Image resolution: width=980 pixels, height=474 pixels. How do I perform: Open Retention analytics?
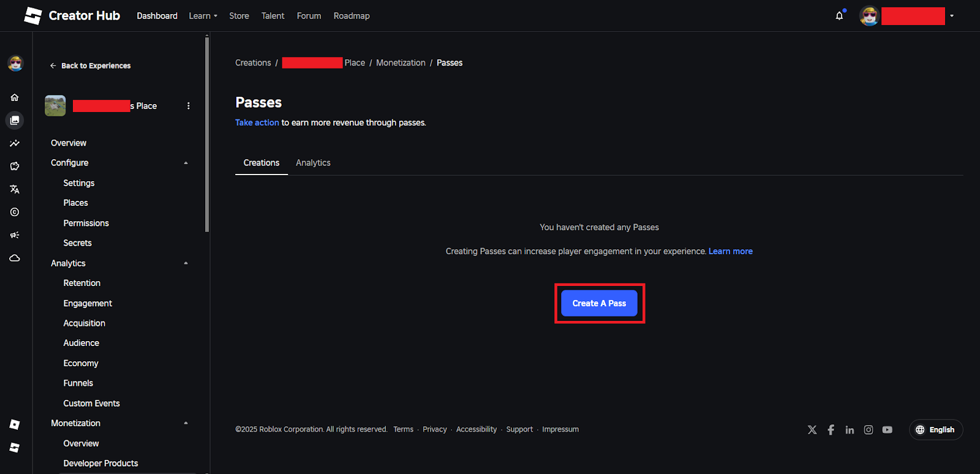click(x=82, y=283)
